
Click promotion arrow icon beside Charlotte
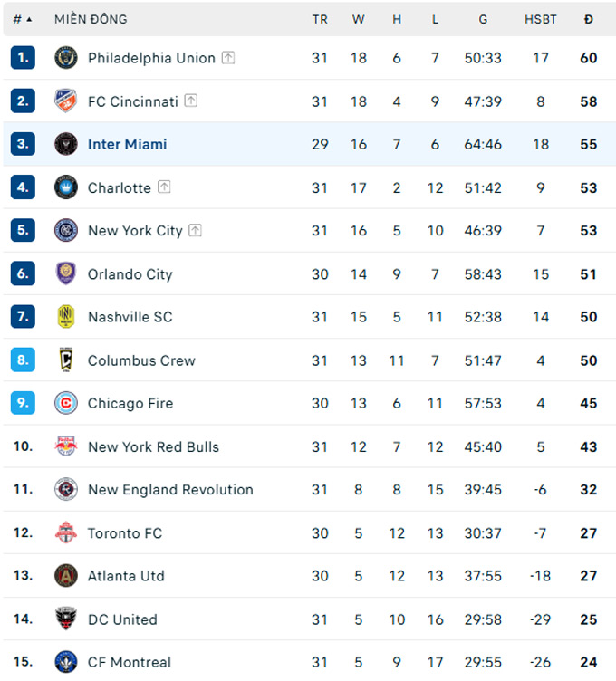[x=164, y=187]
